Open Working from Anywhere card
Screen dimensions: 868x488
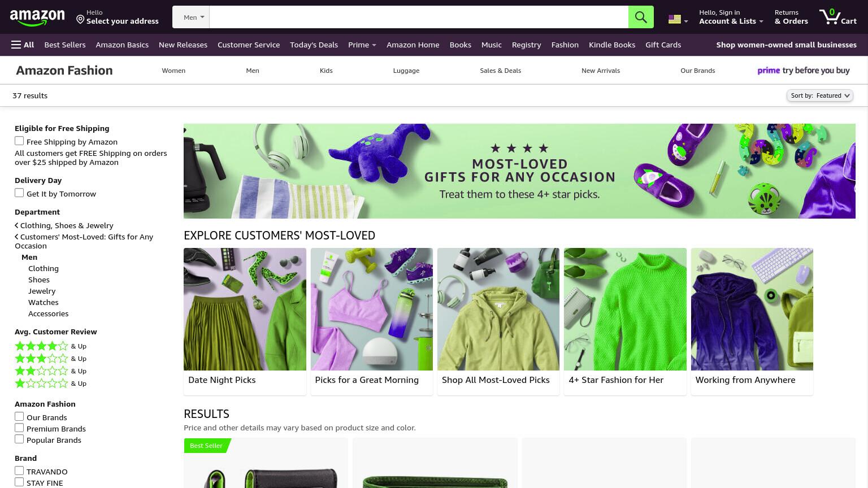pos(752,321)
